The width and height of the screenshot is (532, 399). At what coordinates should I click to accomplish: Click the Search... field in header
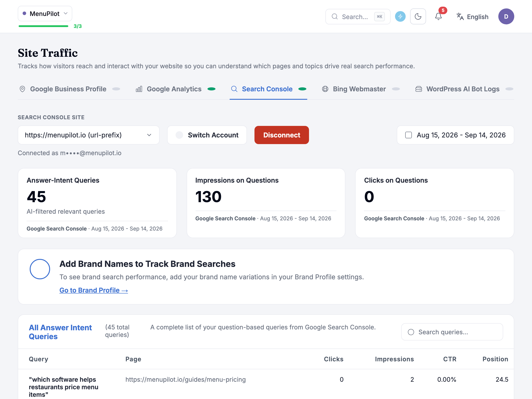[x=358, y=17]
